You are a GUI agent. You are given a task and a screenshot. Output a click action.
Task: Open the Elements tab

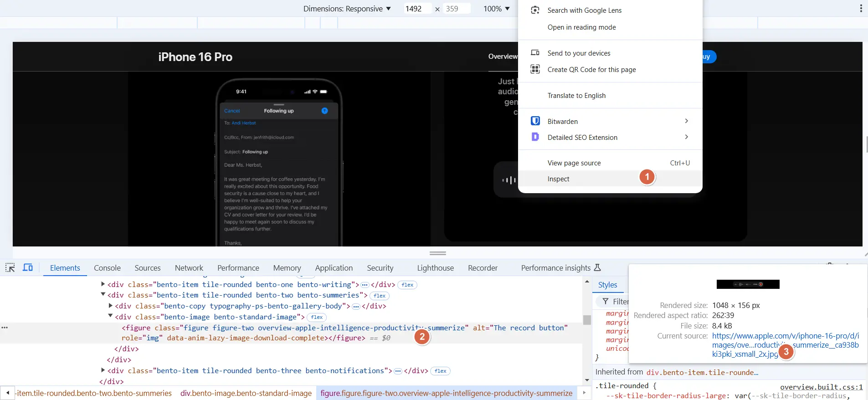(65, 268)
